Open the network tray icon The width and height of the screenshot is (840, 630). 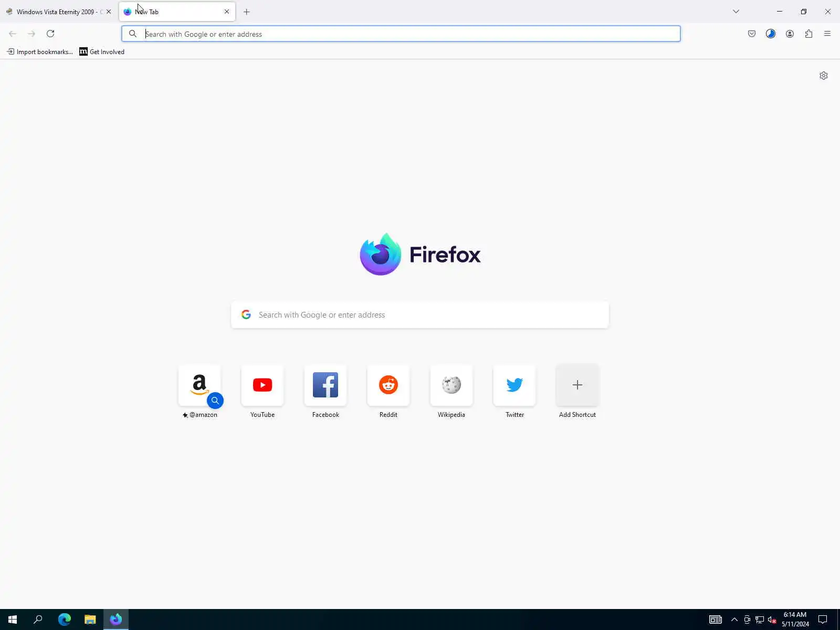(x=760, y=619)
